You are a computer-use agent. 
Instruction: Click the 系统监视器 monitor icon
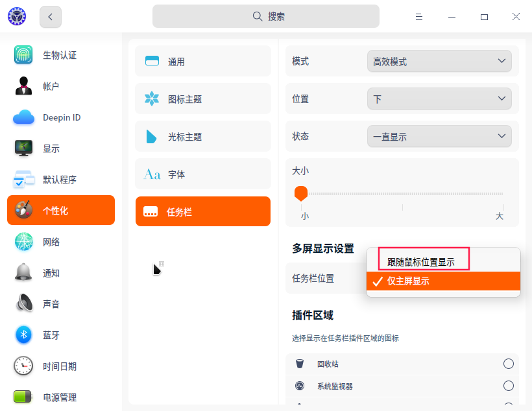(300, 386)
